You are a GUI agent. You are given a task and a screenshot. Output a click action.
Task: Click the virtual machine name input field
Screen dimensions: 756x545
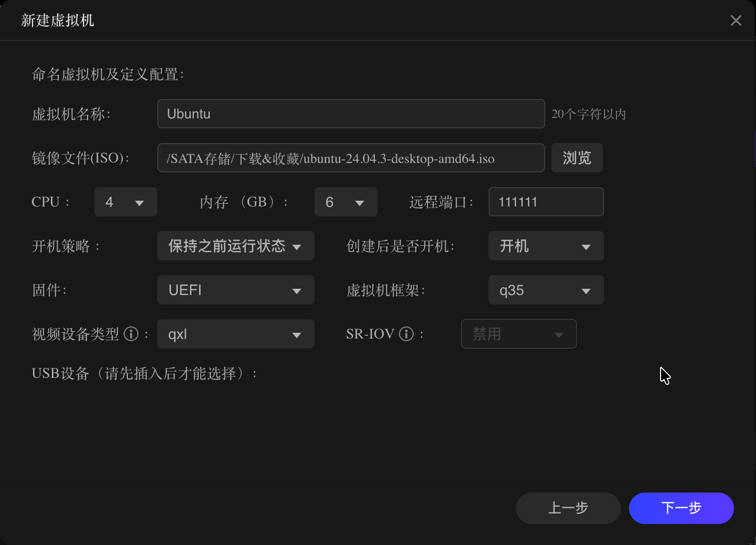pyautogui.click(x=351, y=114)
